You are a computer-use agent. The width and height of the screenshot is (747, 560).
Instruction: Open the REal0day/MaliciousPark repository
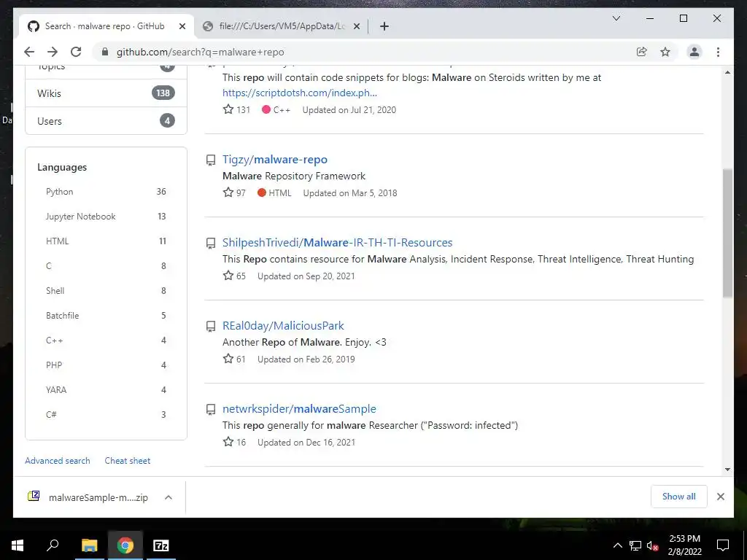click(283, 326)
